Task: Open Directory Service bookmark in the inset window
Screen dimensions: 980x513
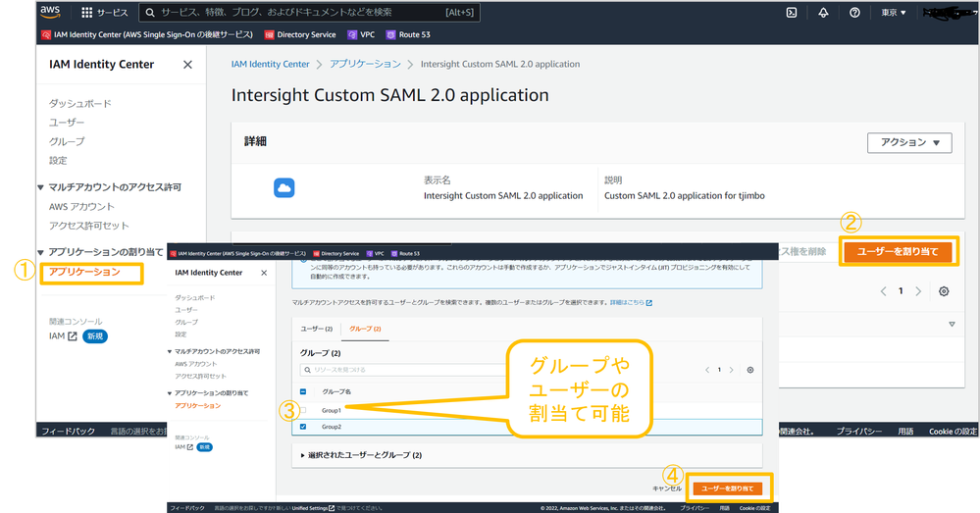Action: 336,254
